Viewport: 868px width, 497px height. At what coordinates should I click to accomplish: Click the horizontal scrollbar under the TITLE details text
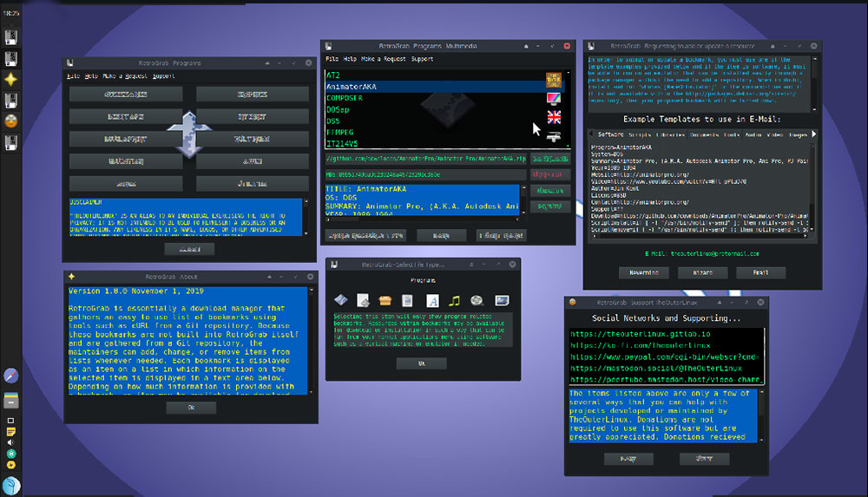[x=422, y=219]
